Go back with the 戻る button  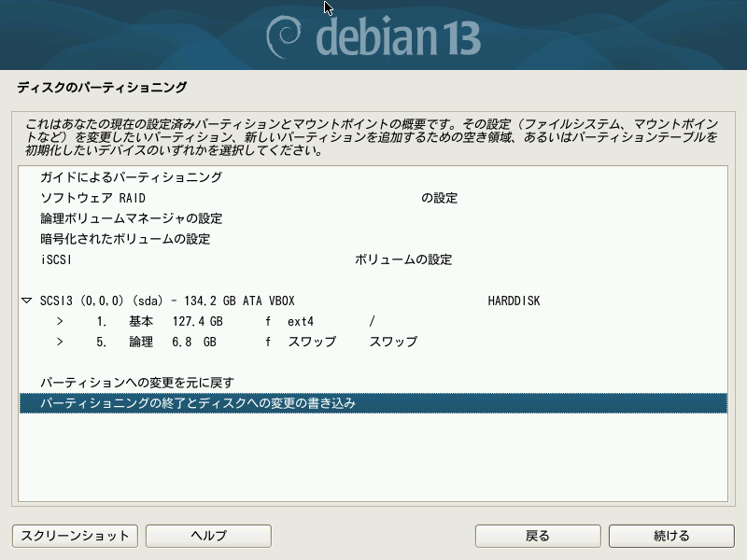[537, 536]
